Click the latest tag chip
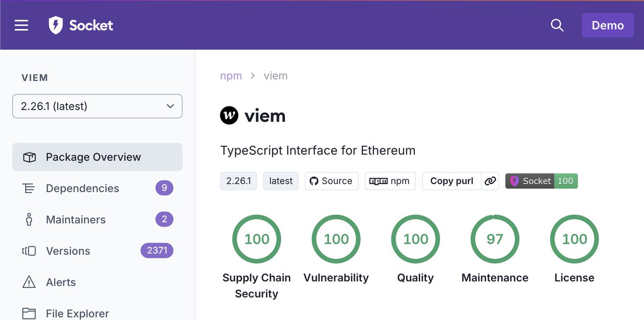This screenshot has width=644, height=320. [x=281, y=181]
